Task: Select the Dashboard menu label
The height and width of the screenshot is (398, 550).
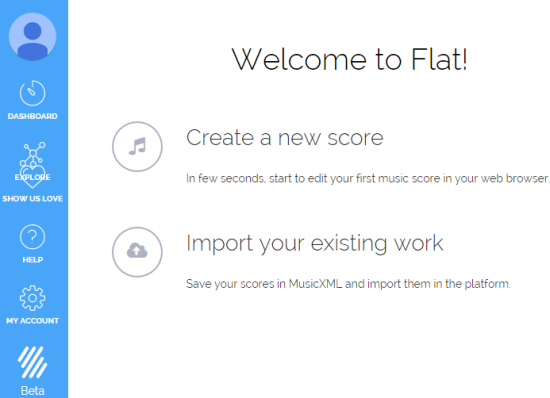Action: pos(32,116)
